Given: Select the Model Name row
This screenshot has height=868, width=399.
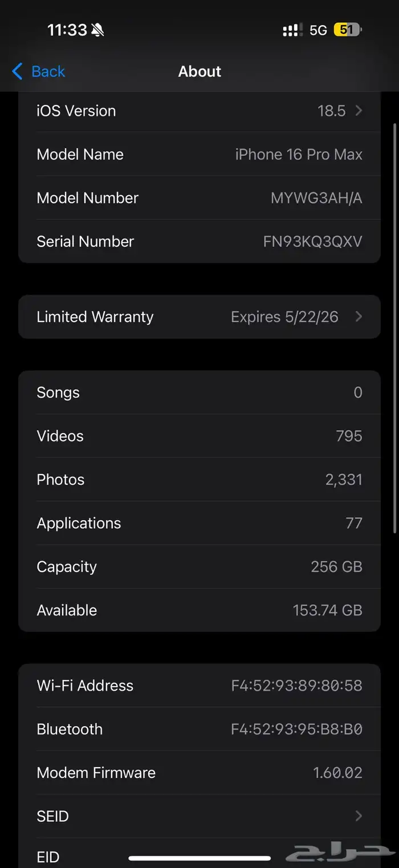Looking at the screenshot, I should click(x=199, y=155).
